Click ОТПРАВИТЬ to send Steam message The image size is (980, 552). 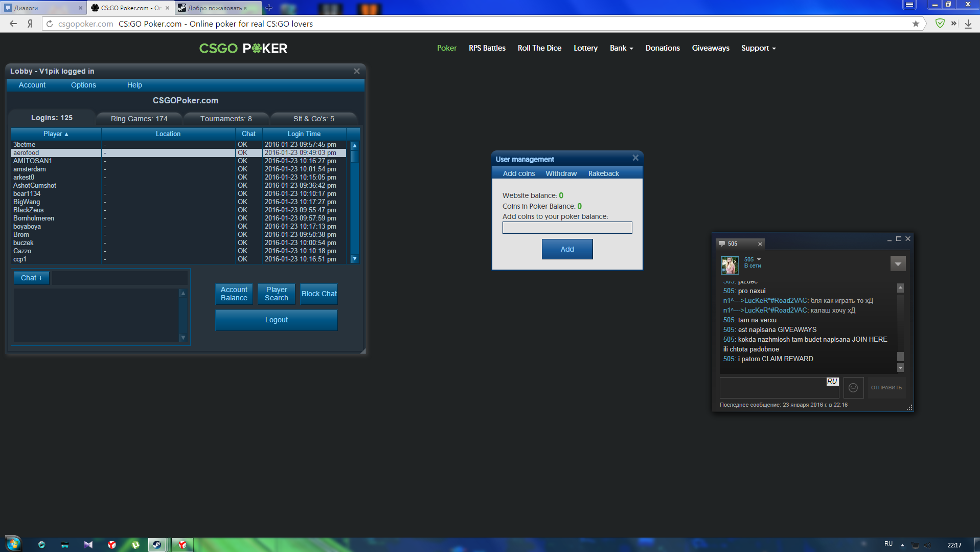886,388
